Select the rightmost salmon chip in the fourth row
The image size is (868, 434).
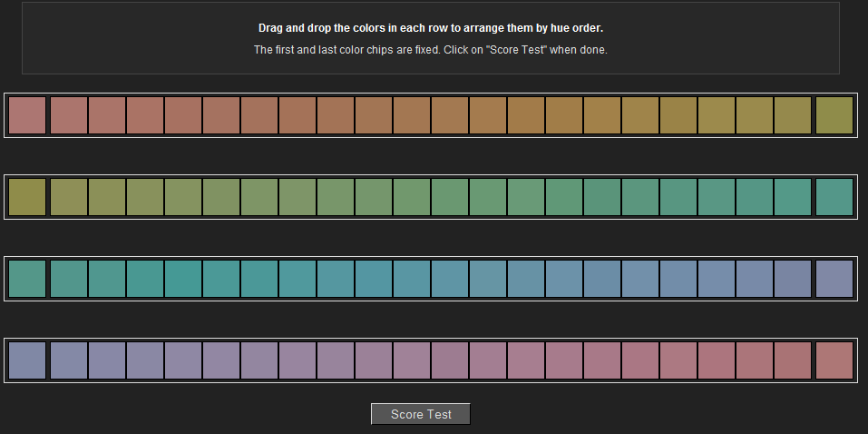tap(834, 360)
